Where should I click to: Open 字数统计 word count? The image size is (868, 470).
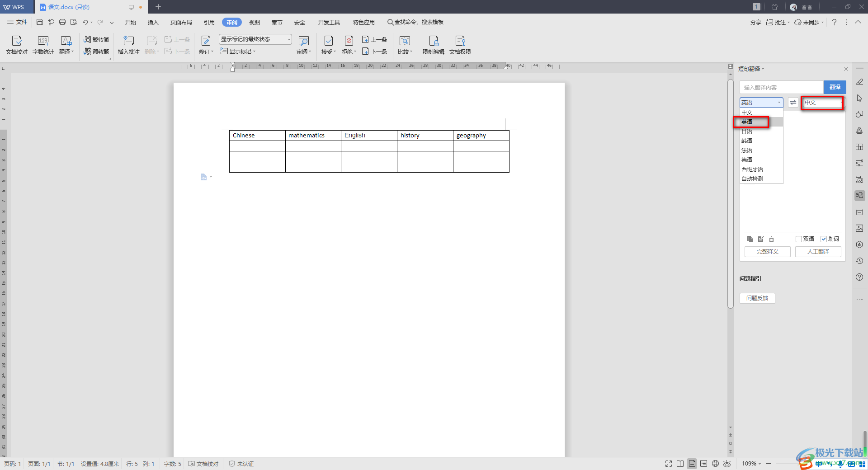pos(43,45)
